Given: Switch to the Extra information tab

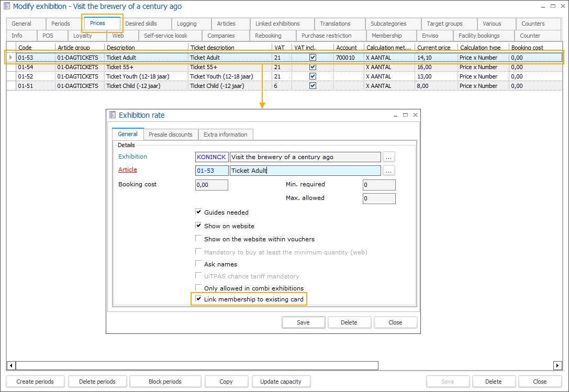Looking at the screenshot, I should (225, 135).
